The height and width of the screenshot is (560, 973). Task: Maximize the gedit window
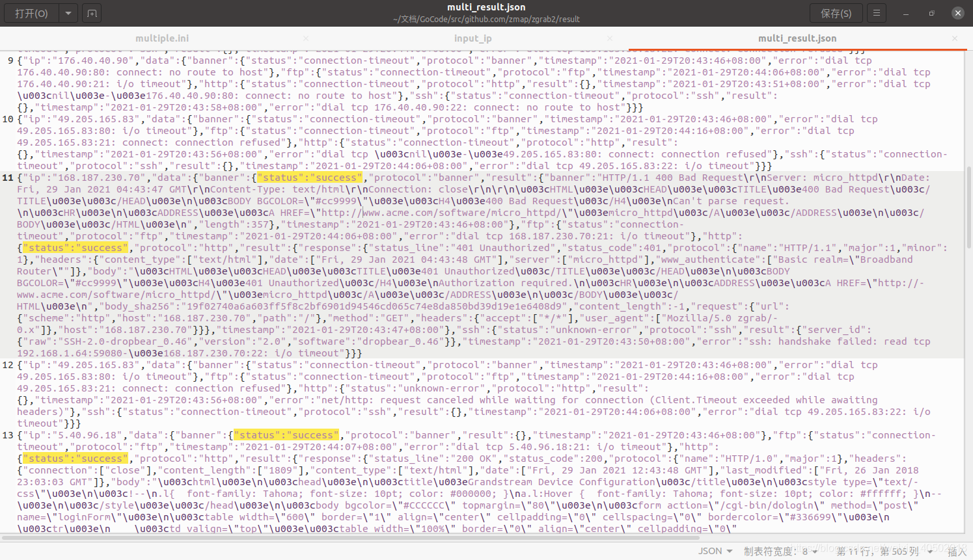tap(931, 13)
